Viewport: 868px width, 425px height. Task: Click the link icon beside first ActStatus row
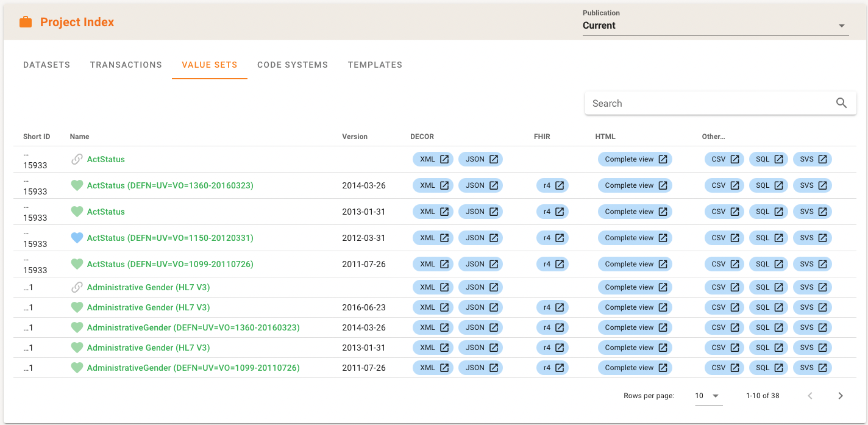click(x=77, y=159)
